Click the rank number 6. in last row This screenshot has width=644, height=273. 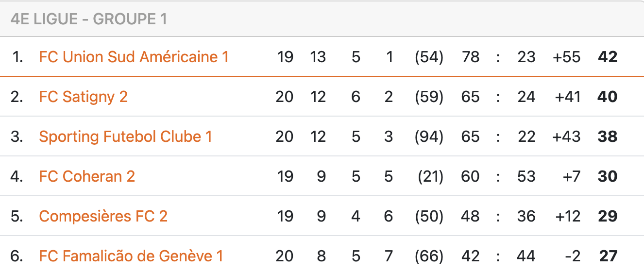pyautogui.click(x=17, y=256)
